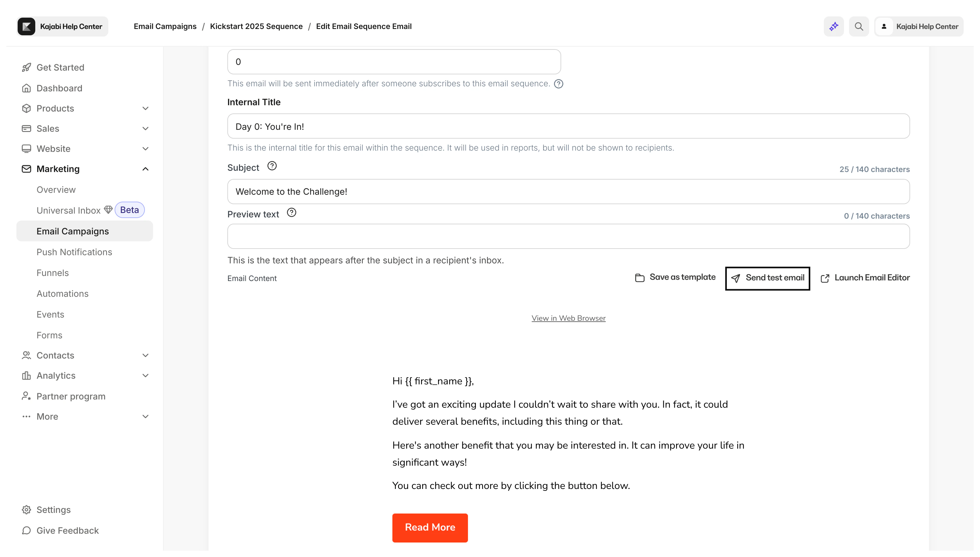Viewport: 980px width, 557px height.
Task: Open the search icon in the top bar
Action: [859, 26]
